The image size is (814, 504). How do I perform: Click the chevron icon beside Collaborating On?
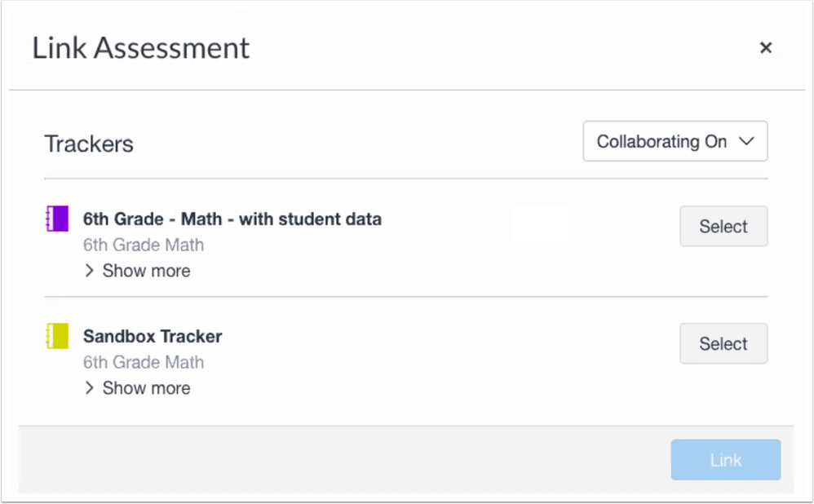pos(745,141)
